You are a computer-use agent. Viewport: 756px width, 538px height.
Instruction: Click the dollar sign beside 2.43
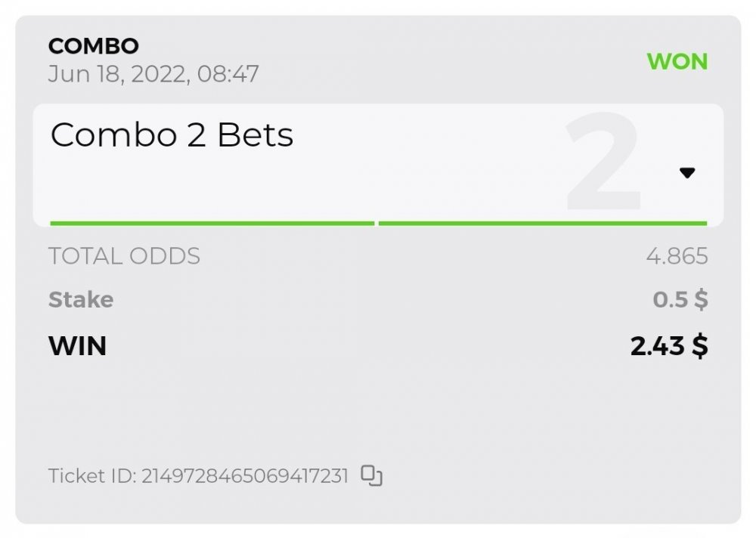(700, 346)
